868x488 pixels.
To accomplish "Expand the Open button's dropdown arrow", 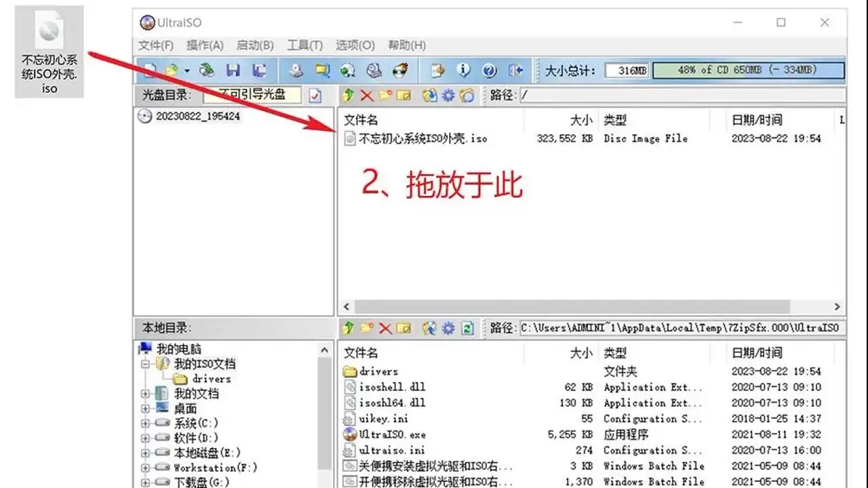I will [x=186, y=70].
